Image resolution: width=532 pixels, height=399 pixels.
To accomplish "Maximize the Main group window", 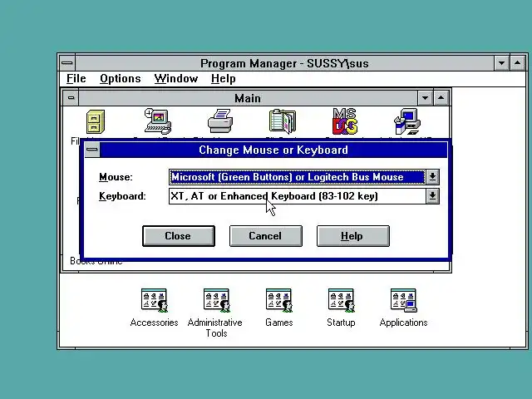I will pos(441,98).
